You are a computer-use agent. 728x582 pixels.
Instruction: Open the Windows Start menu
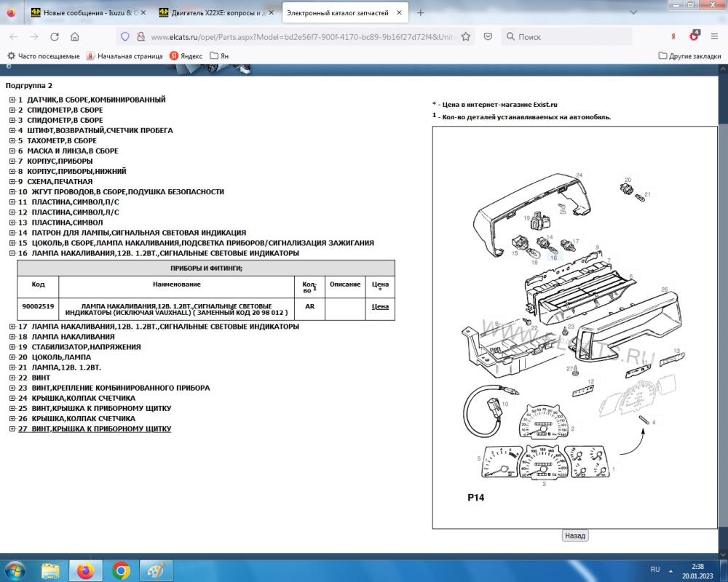click(14, 570)
